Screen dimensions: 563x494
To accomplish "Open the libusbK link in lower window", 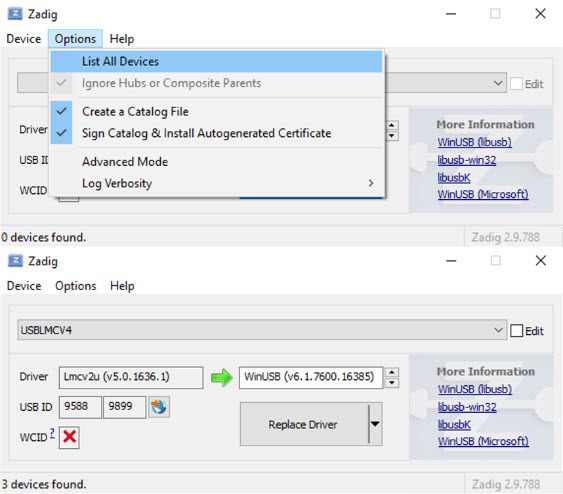I will click(x=454, y=425).
